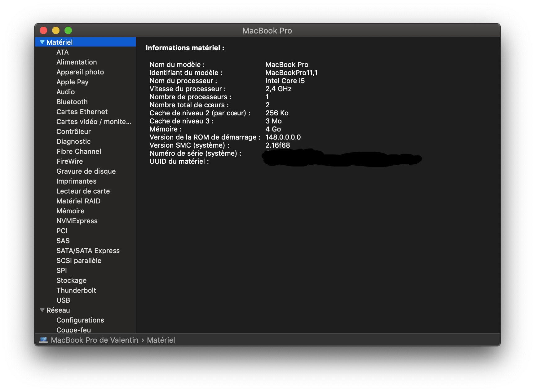Minimize the window with yellow button

[x=56, y=30]
